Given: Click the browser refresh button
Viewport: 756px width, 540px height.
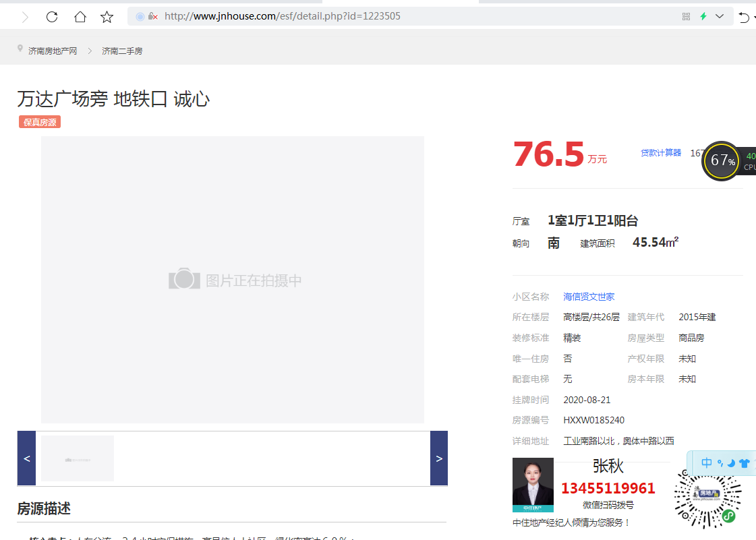Looking at the screenshot, I should point(52,17).
